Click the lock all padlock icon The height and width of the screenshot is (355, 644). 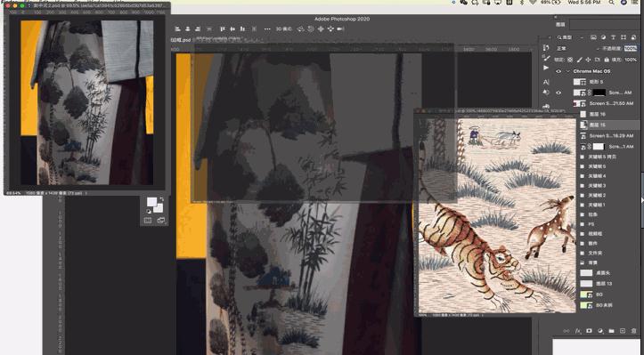click(607, 60)
